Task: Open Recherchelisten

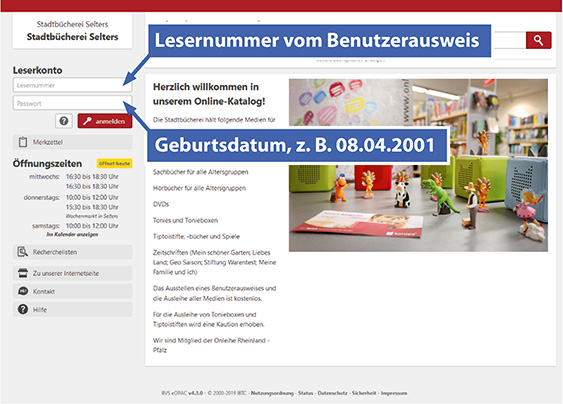Action: (72, 252)
